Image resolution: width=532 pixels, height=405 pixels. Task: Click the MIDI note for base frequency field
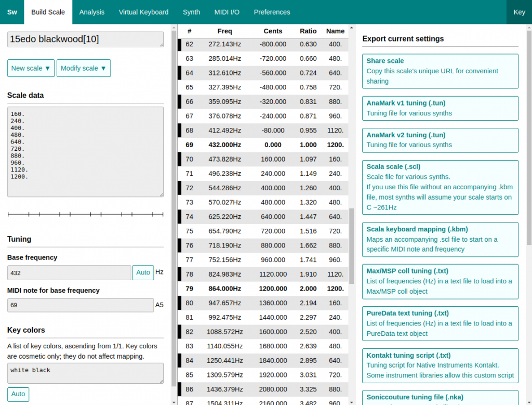[x=81, y=305]
